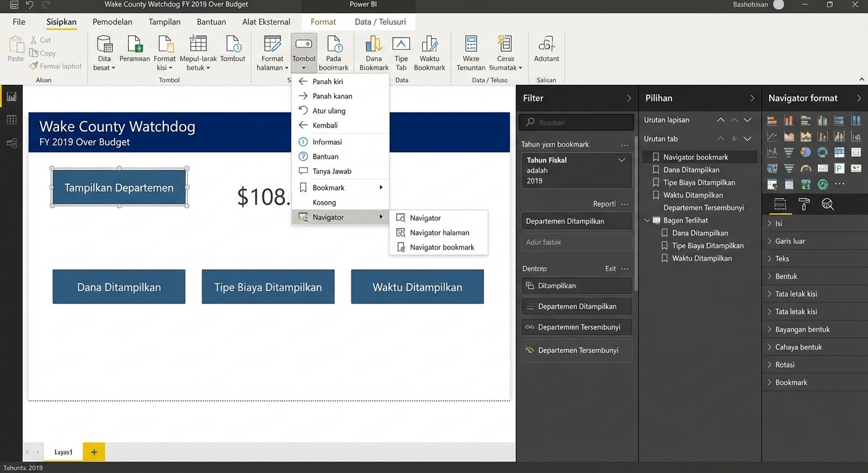Collapse the Bagan Terlihat group
The width and height of the screenshot is (868, 473).
[x=647, y=220]
